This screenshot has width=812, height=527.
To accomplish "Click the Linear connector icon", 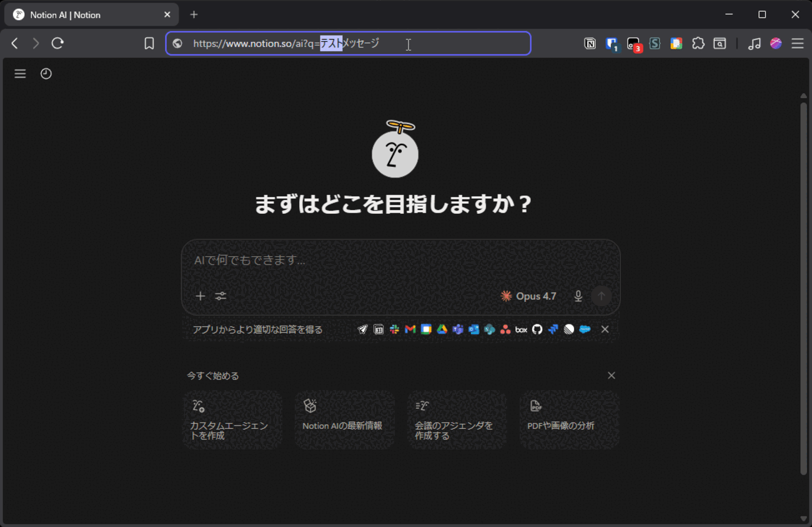I will click(x=569, y=329).
